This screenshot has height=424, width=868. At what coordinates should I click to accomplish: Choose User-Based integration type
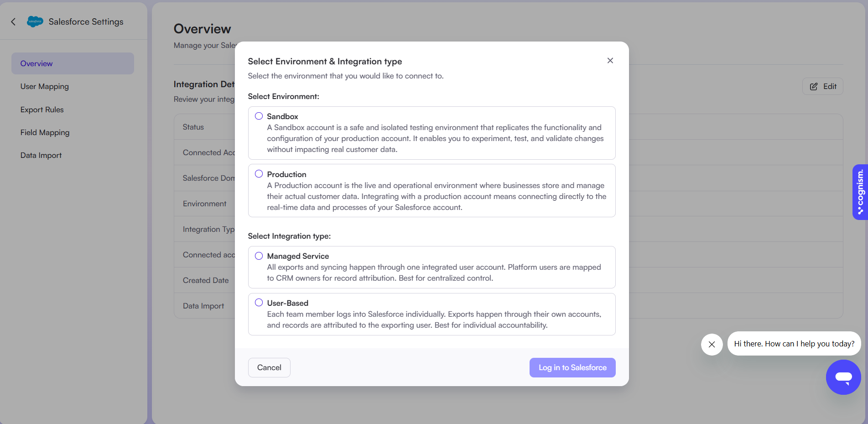coord(259,303)
